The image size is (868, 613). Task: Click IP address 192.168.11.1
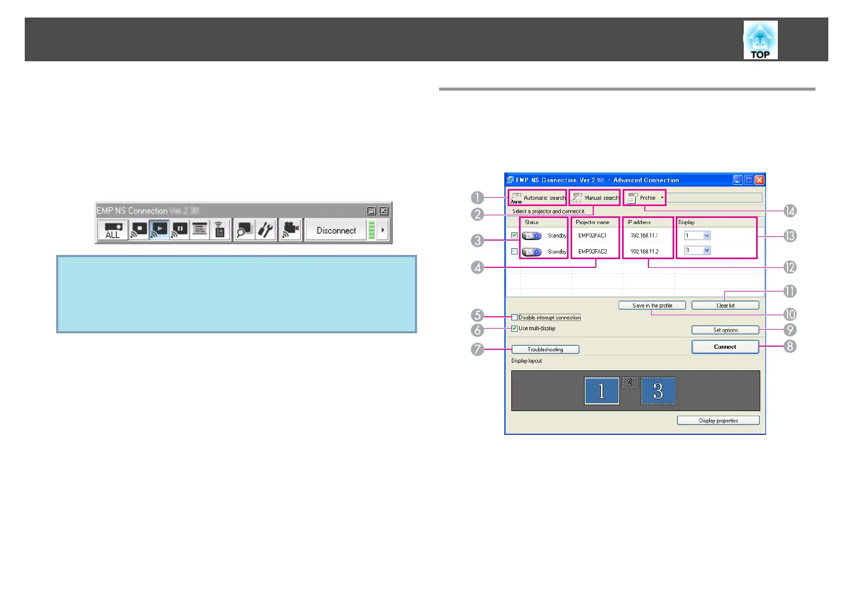click(x=644, y=235)
